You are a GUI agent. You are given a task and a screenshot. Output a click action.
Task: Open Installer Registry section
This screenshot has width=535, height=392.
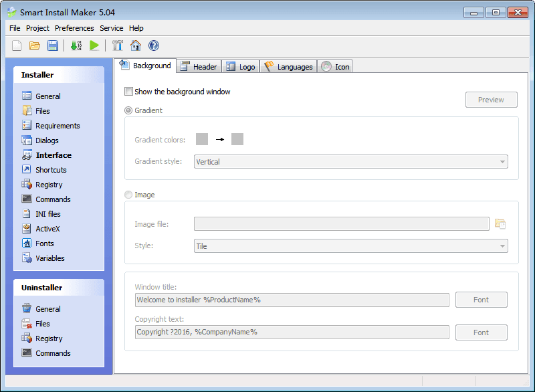tap(42, 185)
